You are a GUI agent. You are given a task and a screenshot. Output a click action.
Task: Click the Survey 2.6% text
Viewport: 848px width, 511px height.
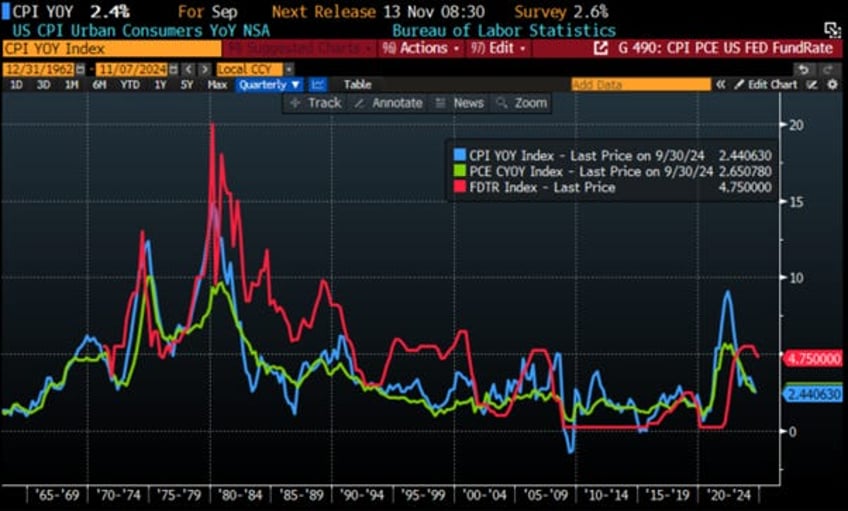[561, 11]
